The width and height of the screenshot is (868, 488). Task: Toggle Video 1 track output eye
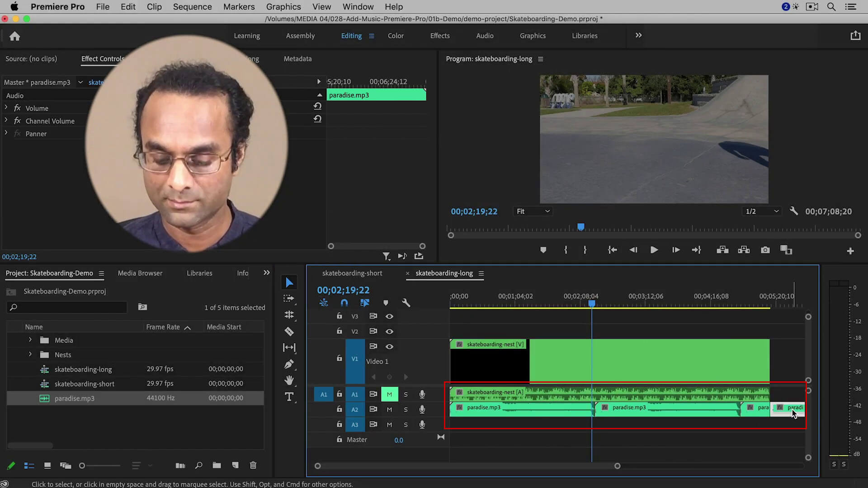click(x=389, y=347)
